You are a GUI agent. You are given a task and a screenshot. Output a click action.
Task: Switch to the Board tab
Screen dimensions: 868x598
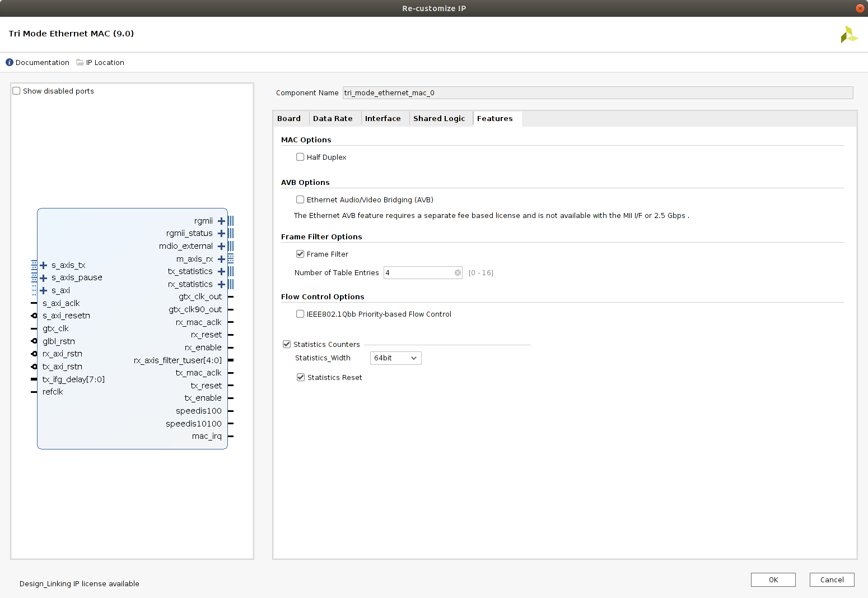(x=289, y=118)
